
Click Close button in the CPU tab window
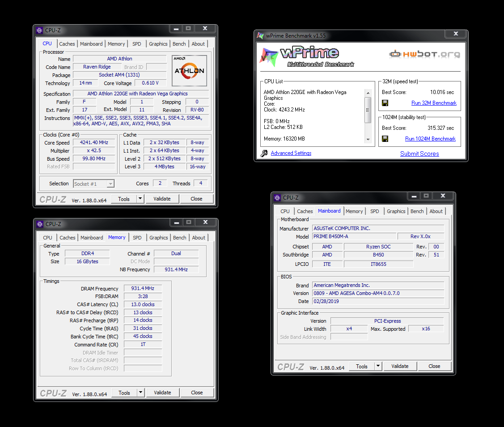coord(196,199)
